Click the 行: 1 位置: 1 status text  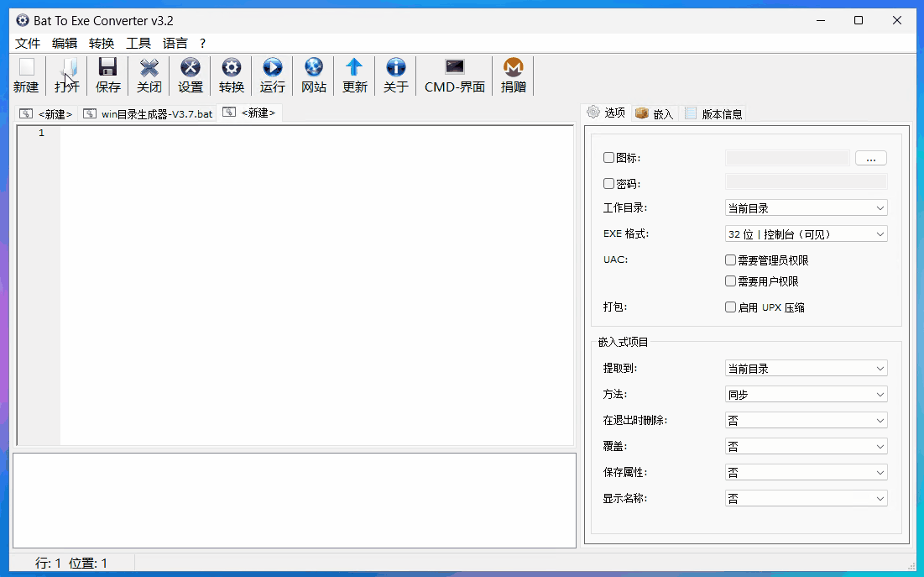click(71, 564)
